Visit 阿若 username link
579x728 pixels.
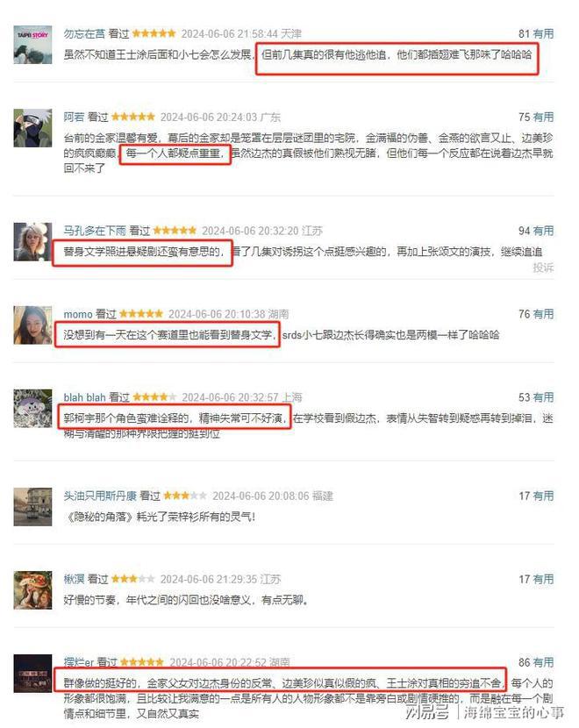[x=74, y=117]
